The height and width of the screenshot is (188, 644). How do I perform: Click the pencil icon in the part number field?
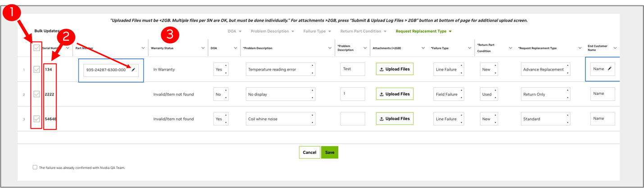click(133, 70)
